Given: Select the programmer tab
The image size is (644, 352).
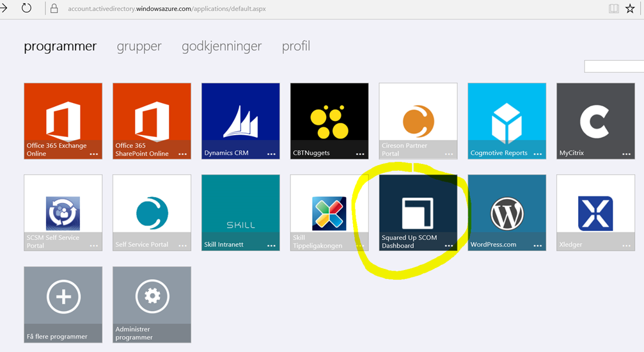Looking at the screenshot, I should tap(60, 47).
